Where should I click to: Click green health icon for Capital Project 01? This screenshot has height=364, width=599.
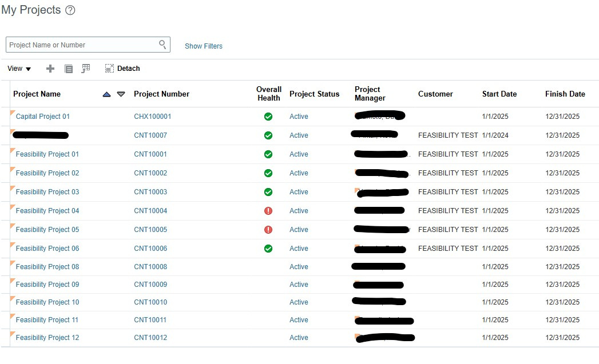(268, 117)
